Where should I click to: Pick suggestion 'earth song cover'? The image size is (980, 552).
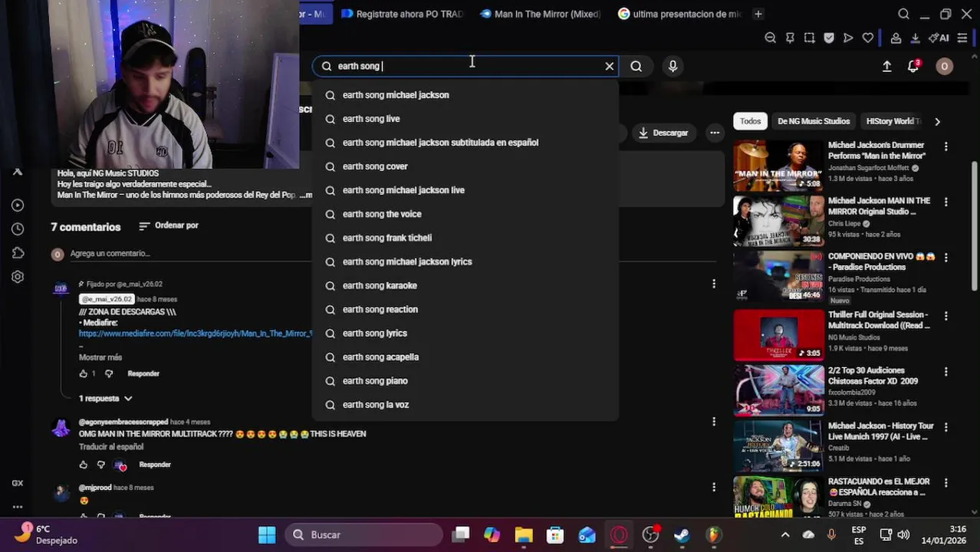(465, 166)
